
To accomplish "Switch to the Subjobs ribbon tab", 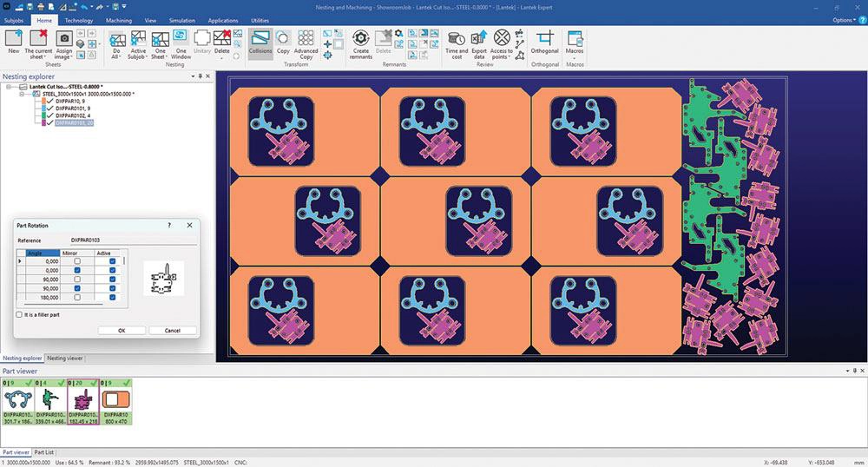I will 14,21.
